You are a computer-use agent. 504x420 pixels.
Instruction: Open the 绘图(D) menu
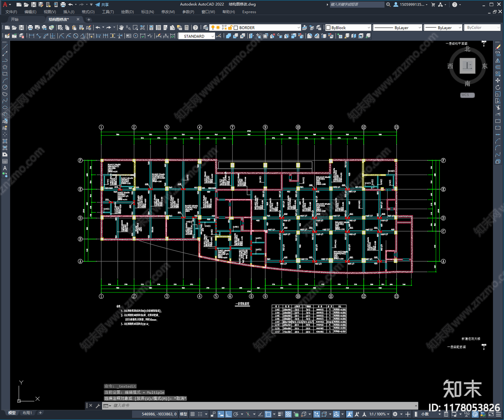click(x=128, y=12)
